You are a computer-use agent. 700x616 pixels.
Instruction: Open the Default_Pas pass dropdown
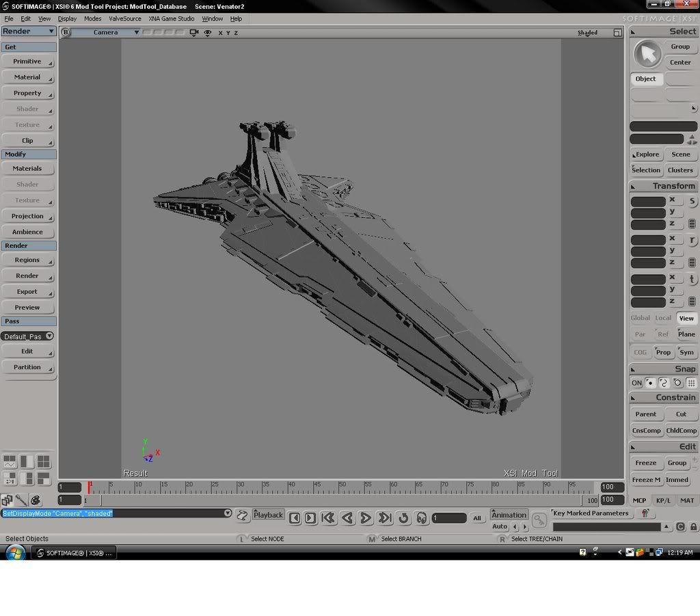click(27, 336)
